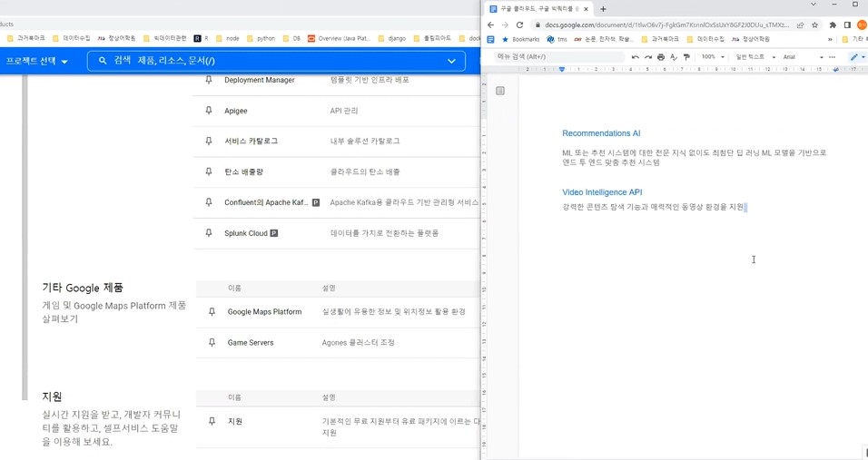Open the 탄소 배출량 link
Viewport: 868px width, 460px height.
(243, 172)
